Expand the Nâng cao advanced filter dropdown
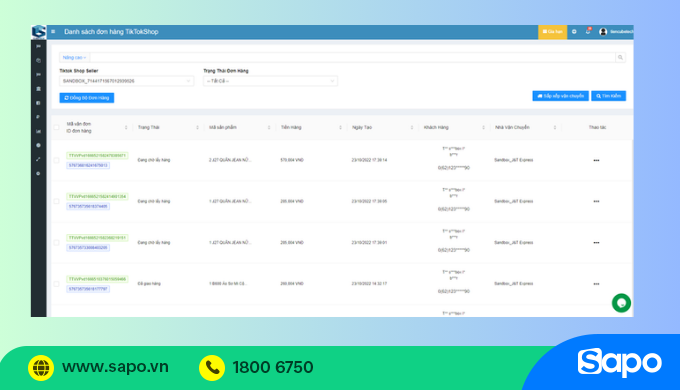Image resolution: width=680 pixels, height=390 pixels. tap(74, 57)
